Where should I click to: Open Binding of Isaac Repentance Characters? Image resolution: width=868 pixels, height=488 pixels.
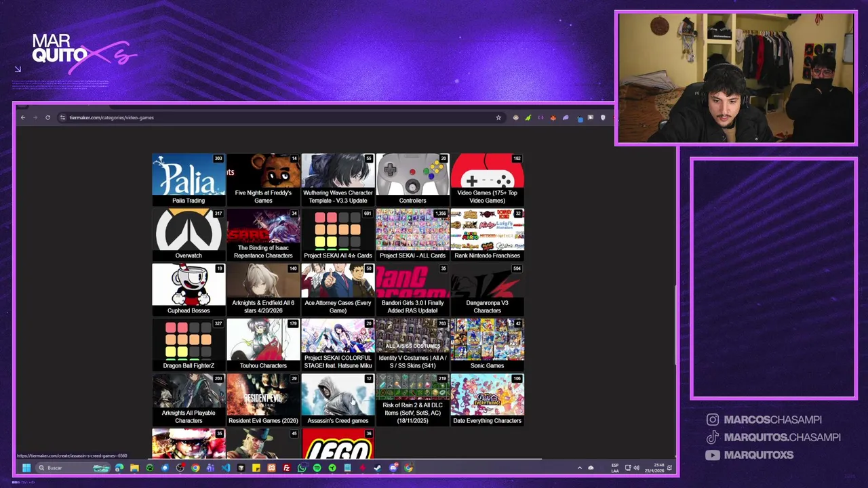coord(263,235)
